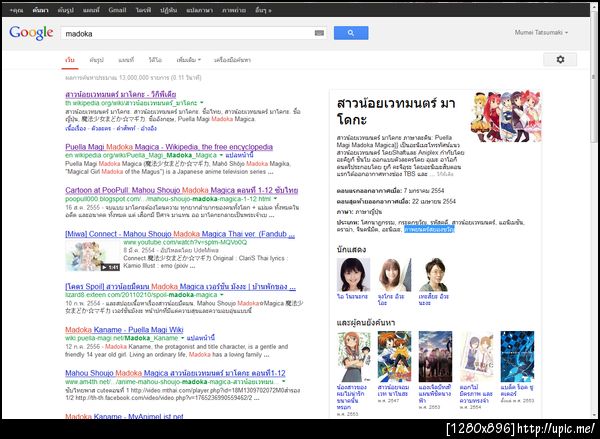600x439 pixels.
Task: Open the Search tools option
Action: pyautogui.click(x=232, y=60)
